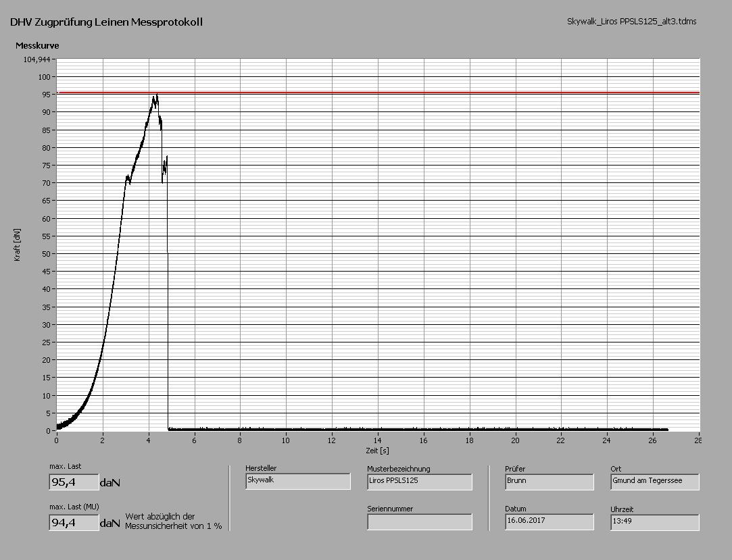
Task: Click the title DHV Zugprüfung Leinen Messprotokoll
Action: click(106, 22)
